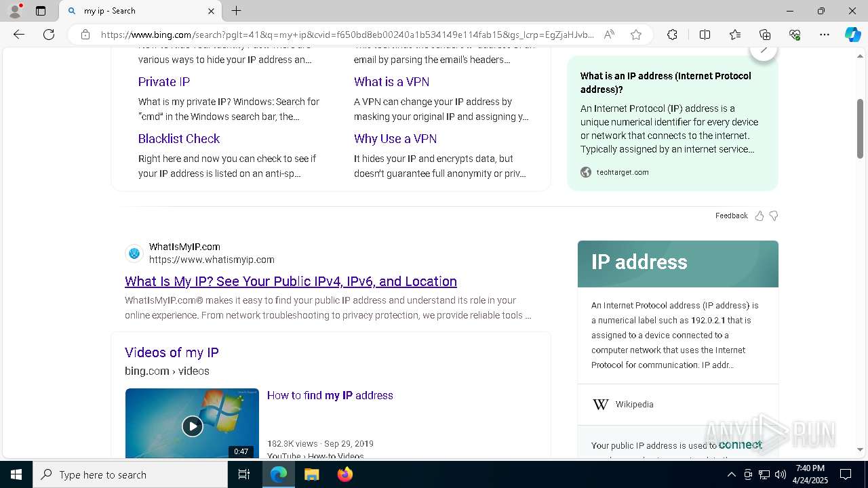The width and height of the screenshot is (868, 488).
Task: Open the 'Blacklist Check' link
Action: [179, 139]
